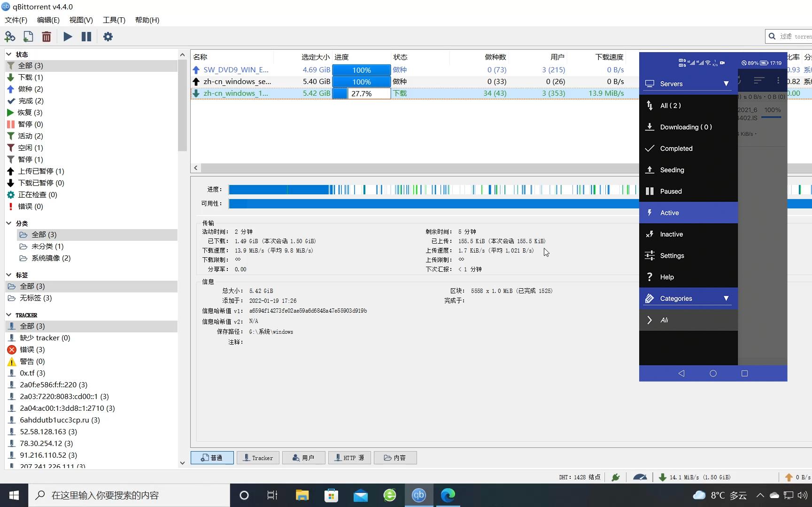Click the search magnifier icon in filter box

click(772, 36)
